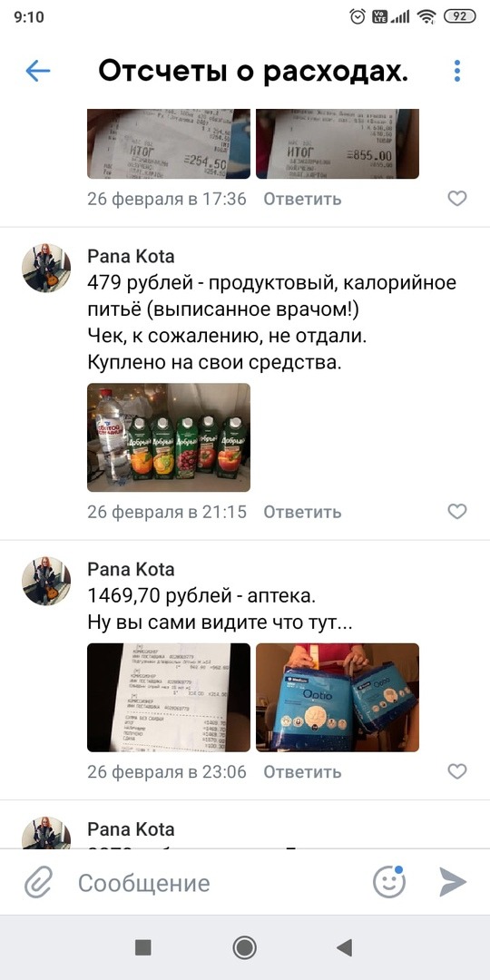Viewport: 490px width, 980px height.
Task: Tap Ответить under the 21:15 comment
Action: pyautogui.click(x=302, y=513)
